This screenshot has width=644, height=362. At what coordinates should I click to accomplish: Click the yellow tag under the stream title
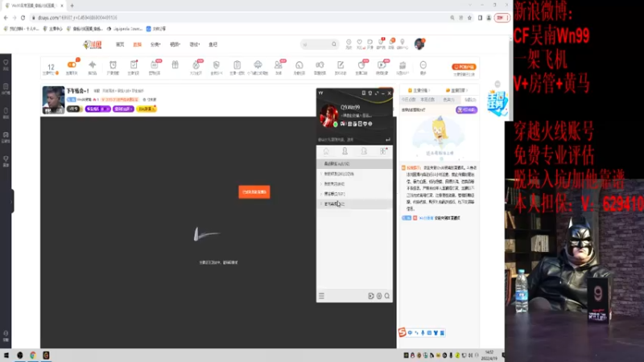pos(147,109)
